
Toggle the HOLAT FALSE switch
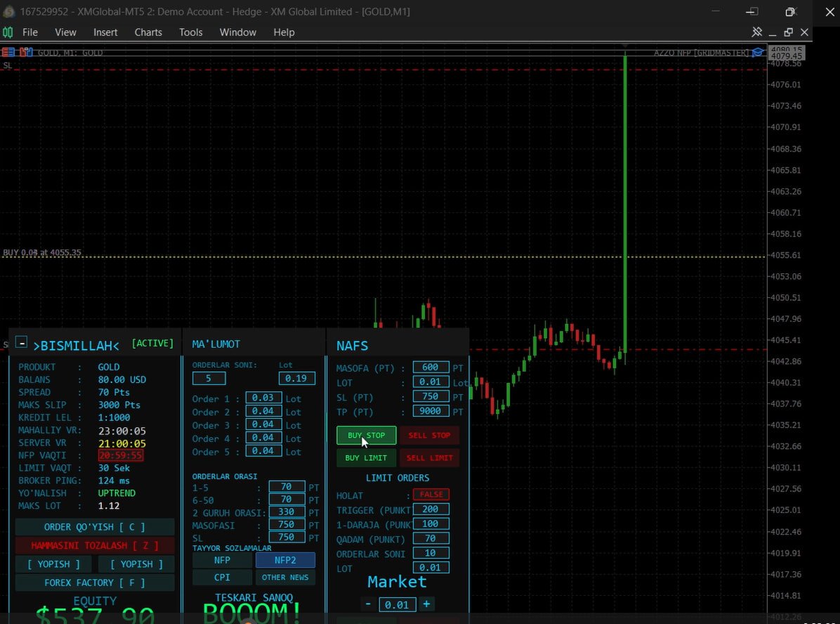pos(431,494)
